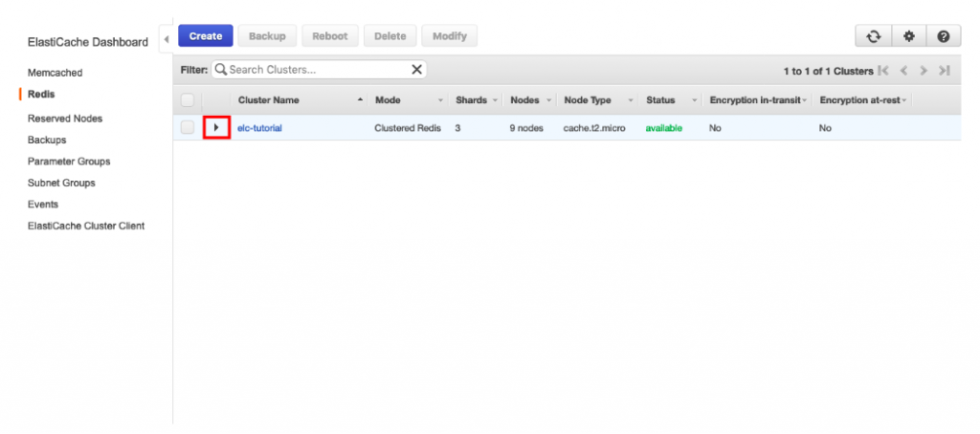Click the Node Type column header label
Image resolution: width=980 pixels, height=434 pixels.
point(588,100)
